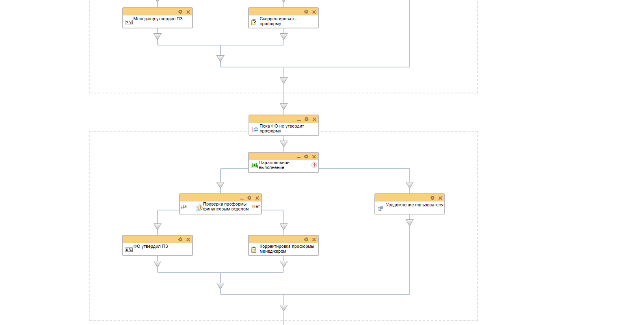The image size is (644, 325).
Task: Click the Пока ФО не утвердит loop icon
Action: pyautogui.click(x=255, y=129)
